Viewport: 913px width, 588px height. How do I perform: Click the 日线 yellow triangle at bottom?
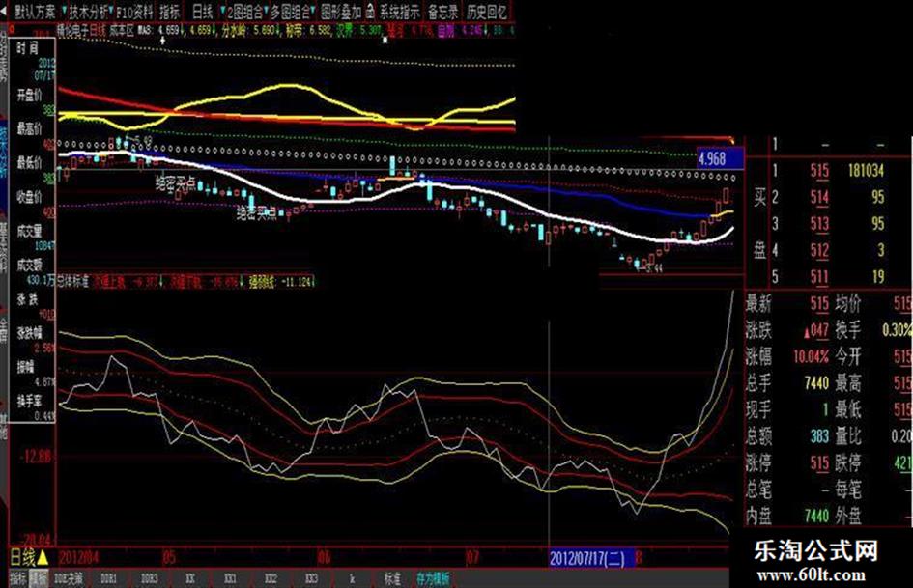point(43,558)
